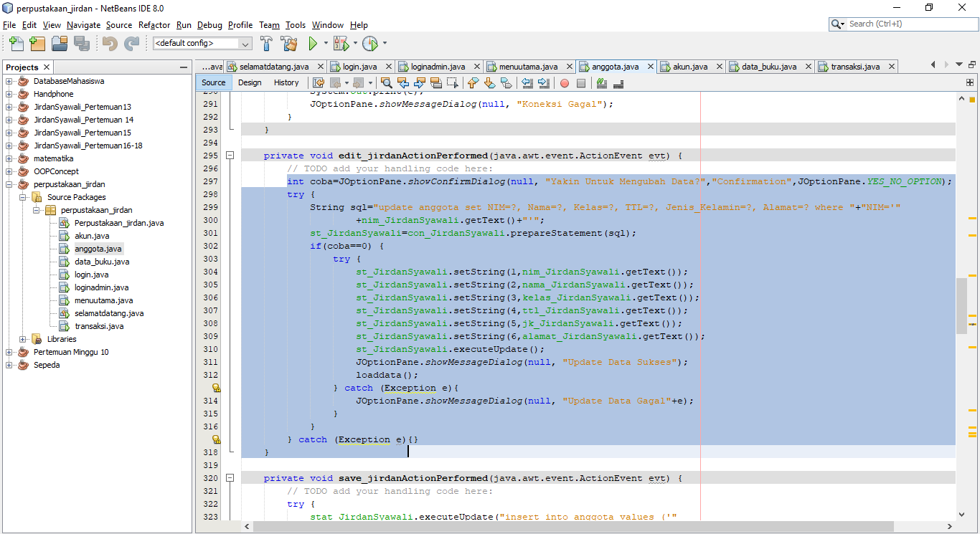The image size is (980, 534).
Task: Switch to the Design view
Action: click(250, 82)
